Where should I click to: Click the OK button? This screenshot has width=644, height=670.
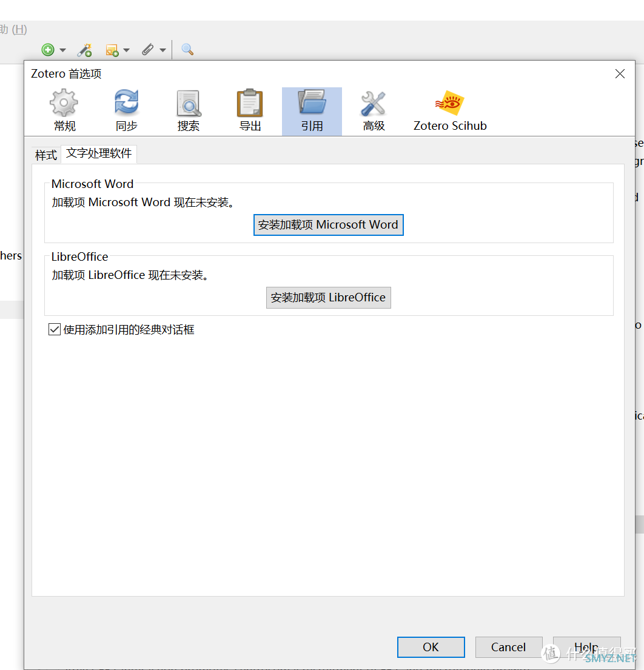431,647
